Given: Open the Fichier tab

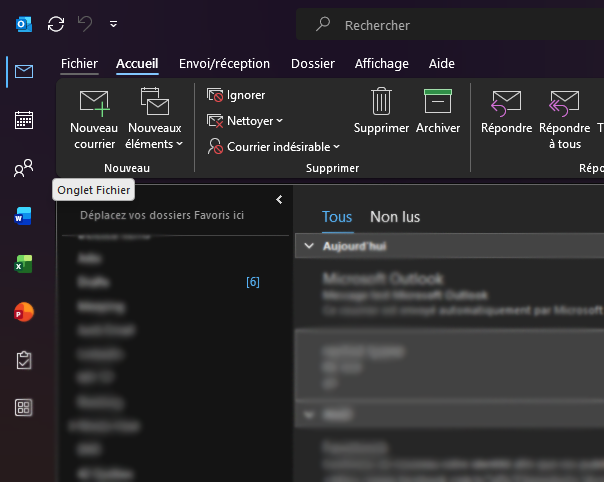Looking at the screenshot, I should pos(79,64).
